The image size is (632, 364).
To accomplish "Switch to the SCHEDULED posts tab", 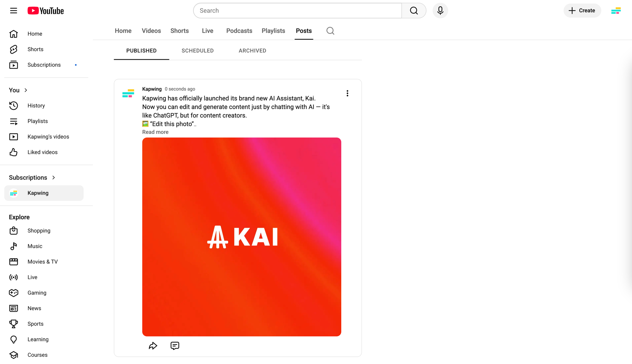I will pos(197,51).
